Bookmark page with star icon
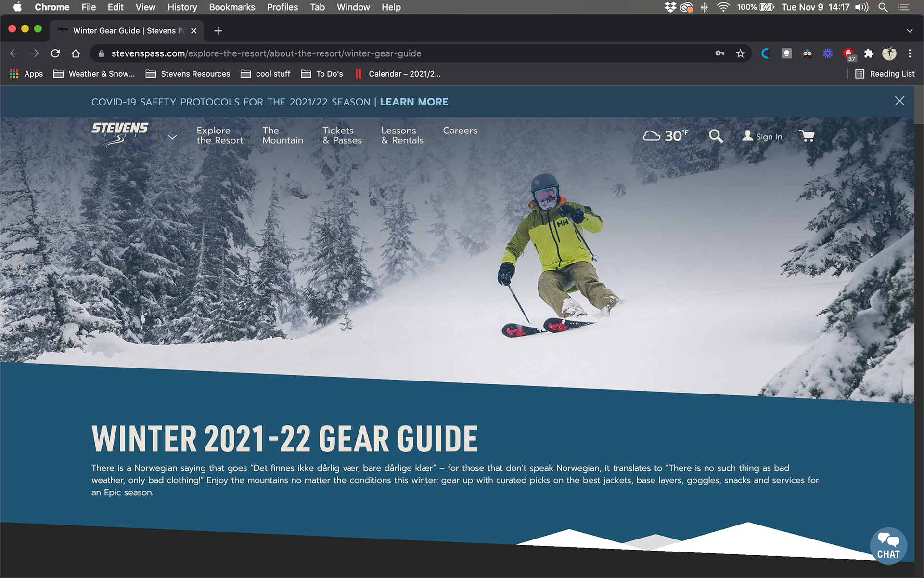 740,53
